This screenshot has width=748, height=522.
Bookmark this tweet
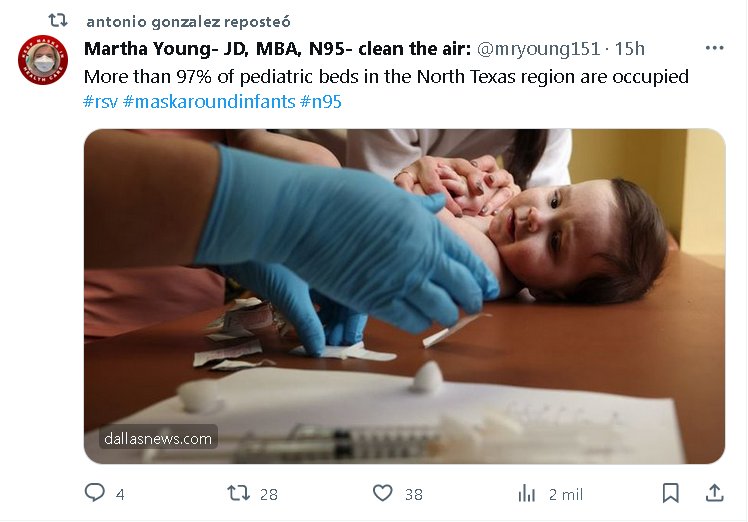[x=670, y=493]
